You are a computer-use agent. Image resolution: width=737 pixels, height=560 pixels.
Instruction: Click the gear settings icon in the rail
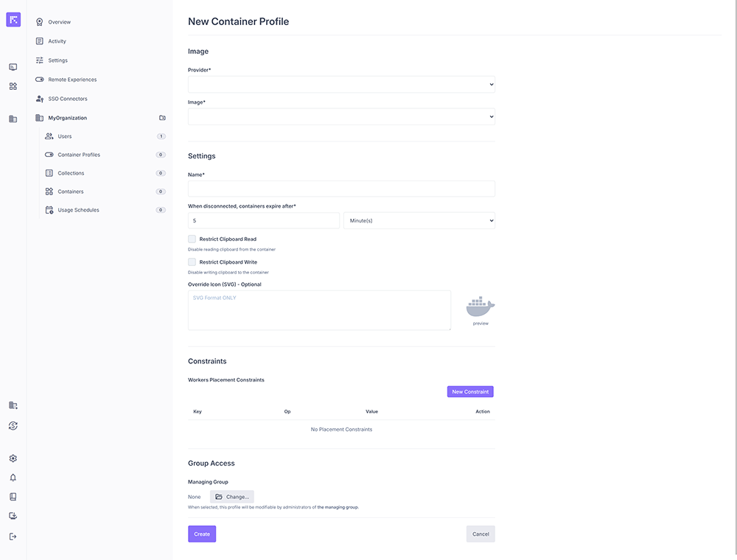[x=13, y=458]
